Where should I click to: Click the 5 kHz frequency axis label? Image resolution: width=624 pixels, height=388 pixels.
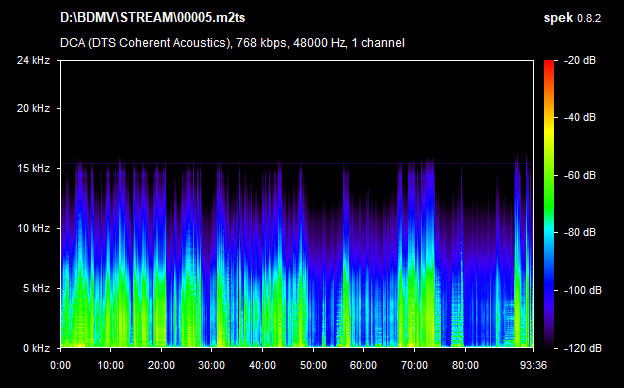pos(36,289)
